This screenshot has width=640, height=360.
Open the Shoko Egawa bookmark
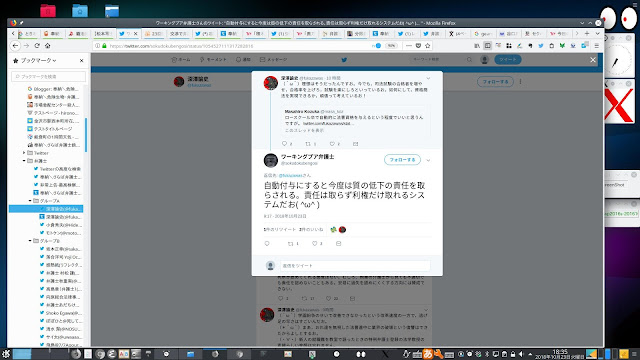[x=60, y=313]
